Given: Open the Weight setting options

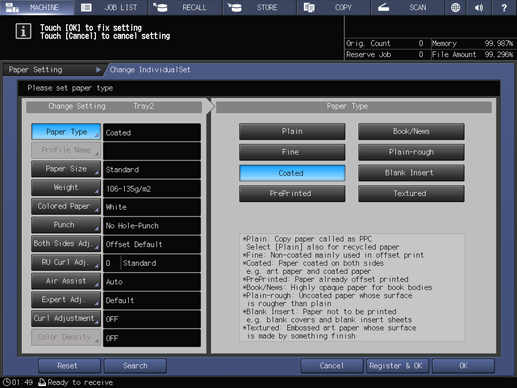Looking at the screenshot, I should coord(66,188).
